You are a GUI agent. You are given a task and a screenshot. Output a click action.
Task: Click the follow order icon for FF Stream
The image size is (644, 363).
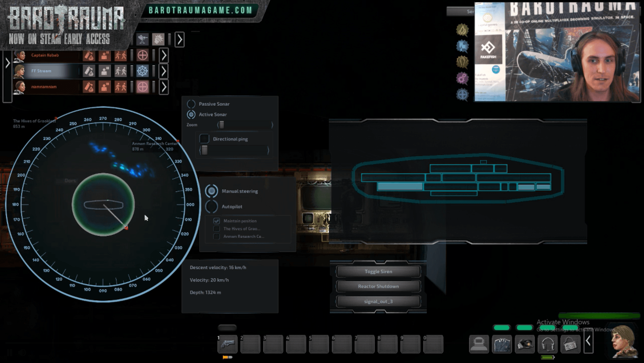tap(120, 71)
